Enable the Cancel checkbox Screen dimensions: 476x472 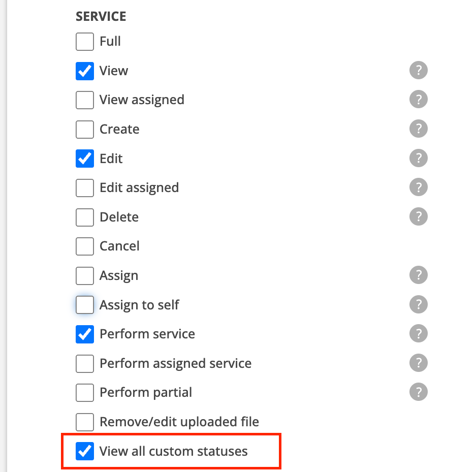coord(85,246)
